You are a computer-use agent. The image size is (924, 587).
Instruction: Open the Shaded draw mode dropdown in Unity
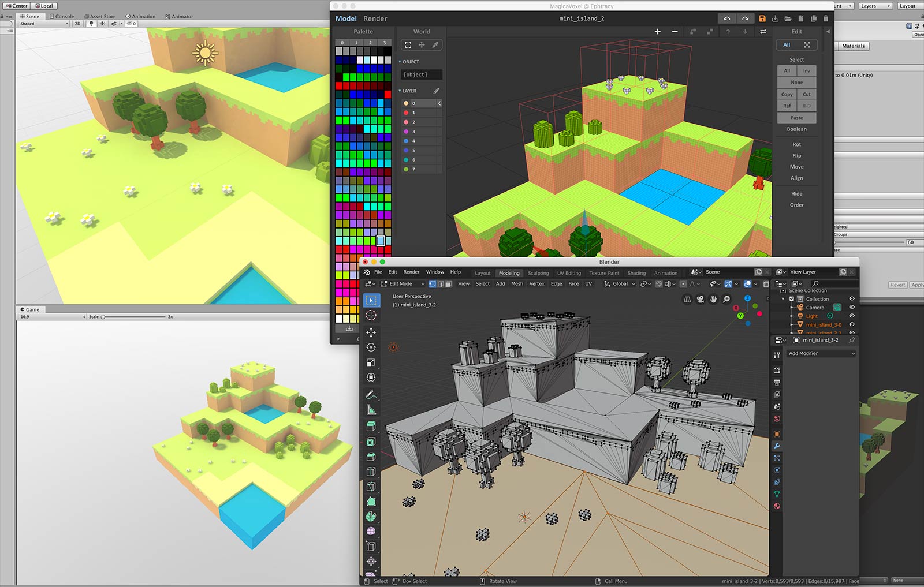[43, 24]
